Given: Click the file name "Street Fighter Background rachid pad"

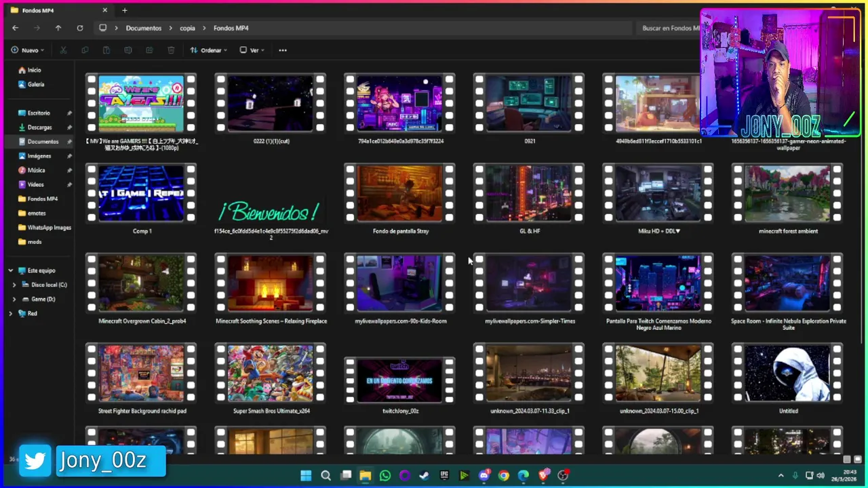Looking at the screenshot, I should pos(142,411).
